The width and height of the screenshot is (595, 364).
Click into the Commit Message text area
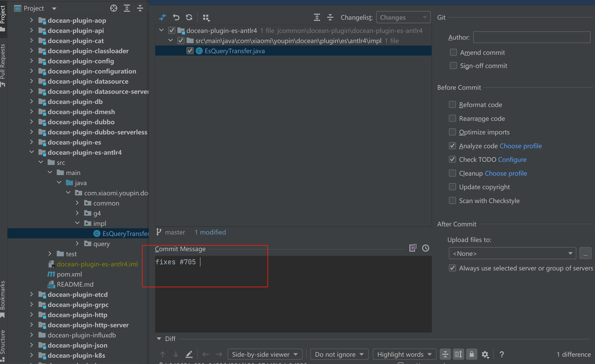(x=293, y=294)
